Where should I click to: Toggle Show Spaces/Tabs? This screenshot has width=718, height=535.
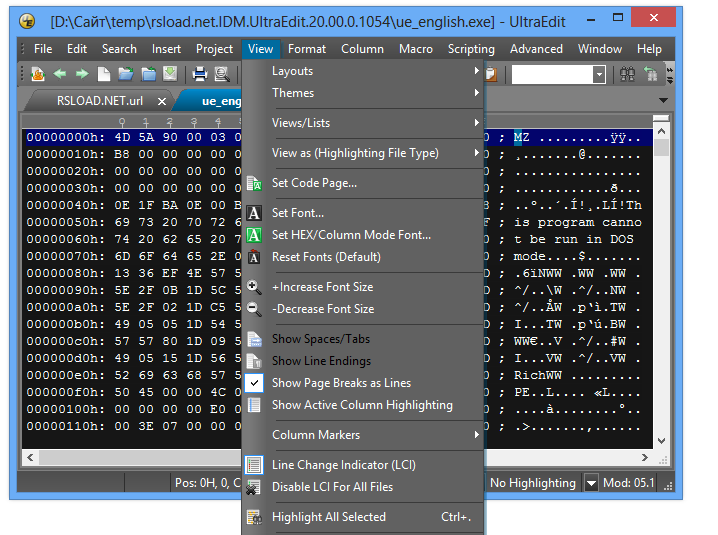click(x=321, y=339)
